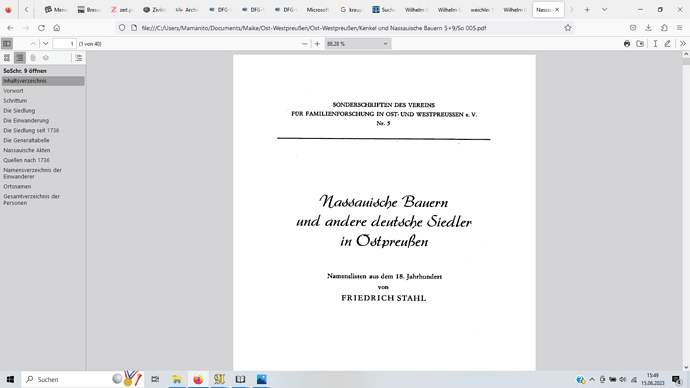The height and width of the screenshot is (388, 690).
Task: Open 'Gesamtverzeichnis der Personen' outline entry
Action: (x=31, y=199)
